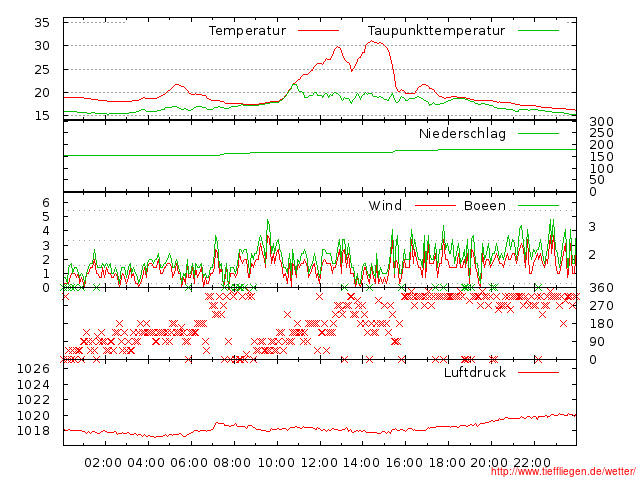Click the 5 wind speed axis value
This screenshot has height=480, width=640.
(x=46, y=217)
